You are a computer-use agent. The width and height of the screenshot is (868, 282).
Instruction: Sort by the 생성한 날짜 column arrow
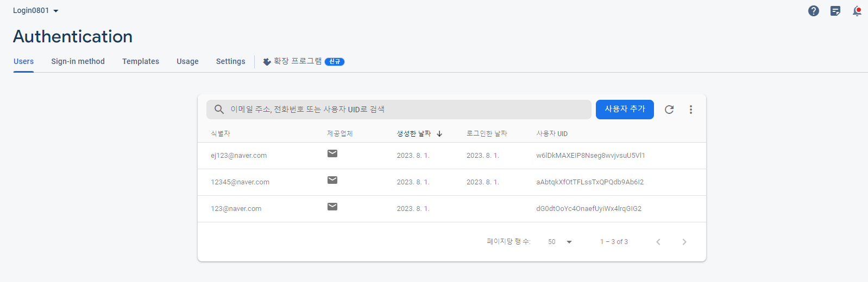tap(439, 133)
